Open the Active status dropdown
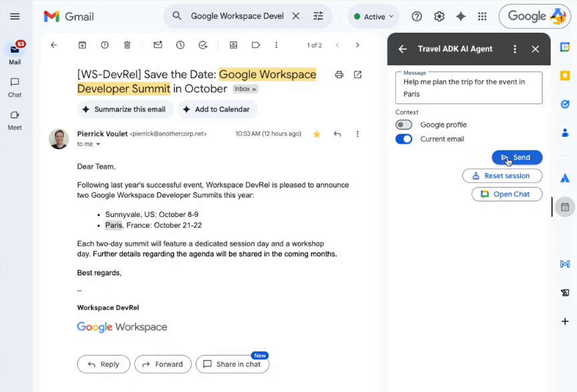This screenshot has width=577, height=392. tap(373, 16)
